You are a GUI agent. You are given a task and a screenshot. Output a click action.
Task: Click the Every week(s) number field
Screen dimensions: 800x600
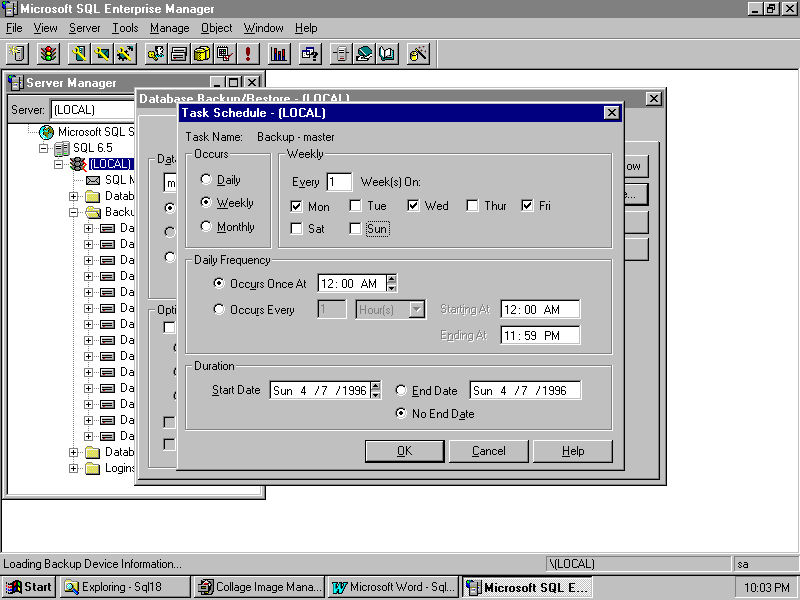[339, 181]
